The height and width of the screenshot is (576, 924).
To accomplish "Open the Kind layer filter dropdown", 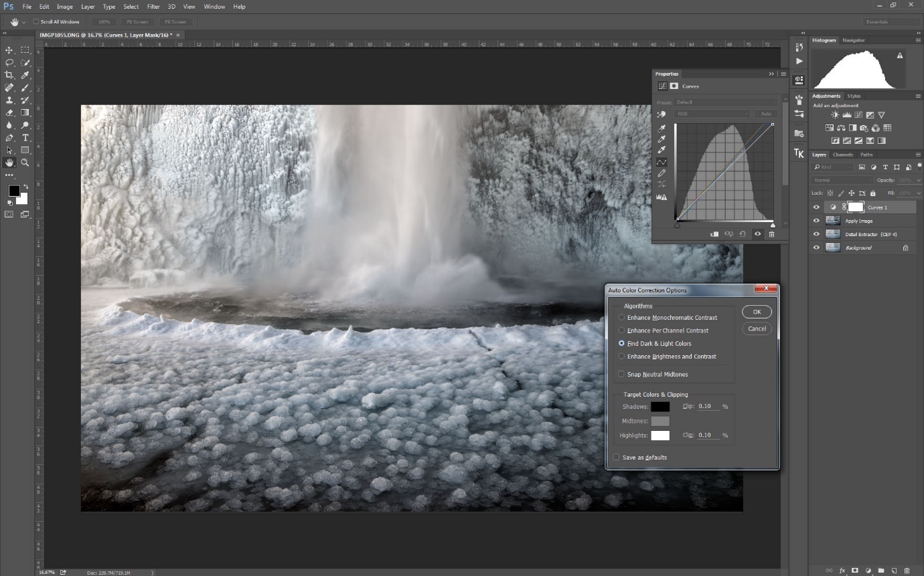I will (x=834, y=167).
